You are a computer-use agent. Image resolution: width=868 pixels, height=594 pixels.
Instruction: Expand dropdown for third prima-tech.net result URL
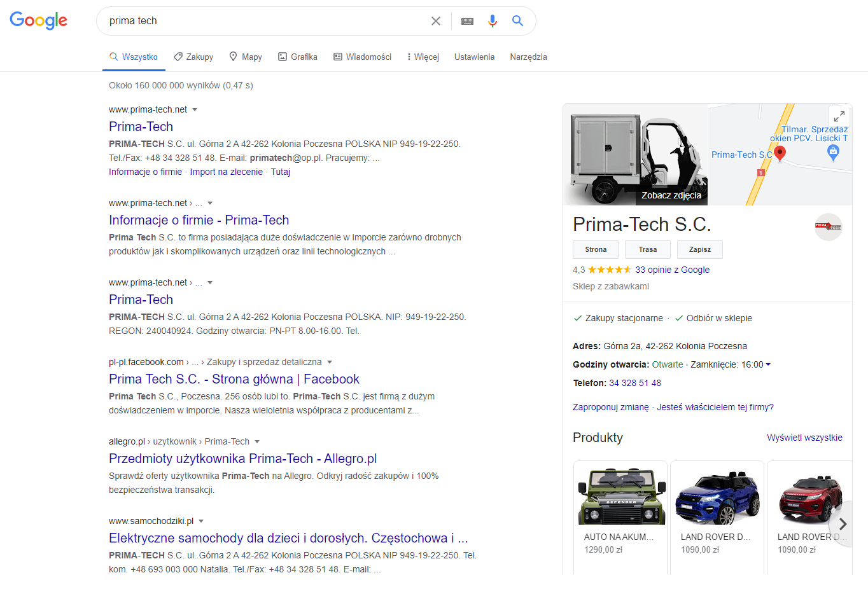point(210,283)
